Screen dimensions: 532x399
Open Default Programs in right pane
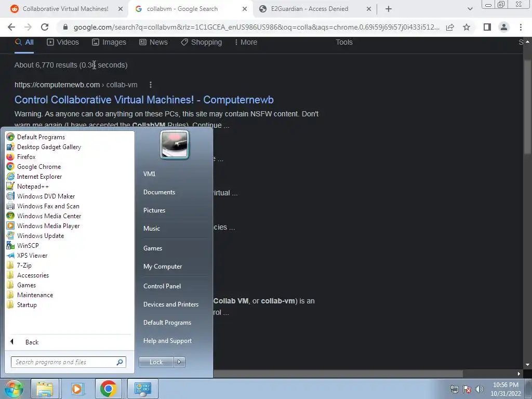pyautogui.click(x=167, y=323)
